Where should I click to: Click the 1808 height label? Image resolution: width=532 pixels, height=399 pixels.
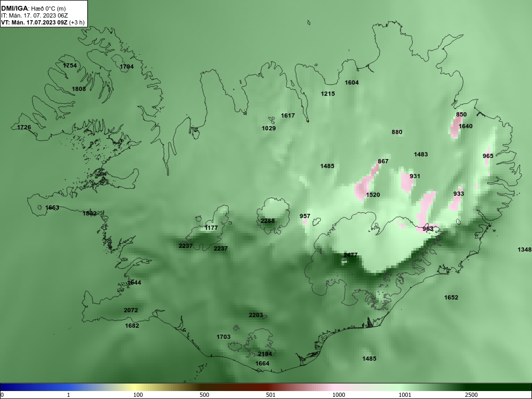click(x=79, y=89)
